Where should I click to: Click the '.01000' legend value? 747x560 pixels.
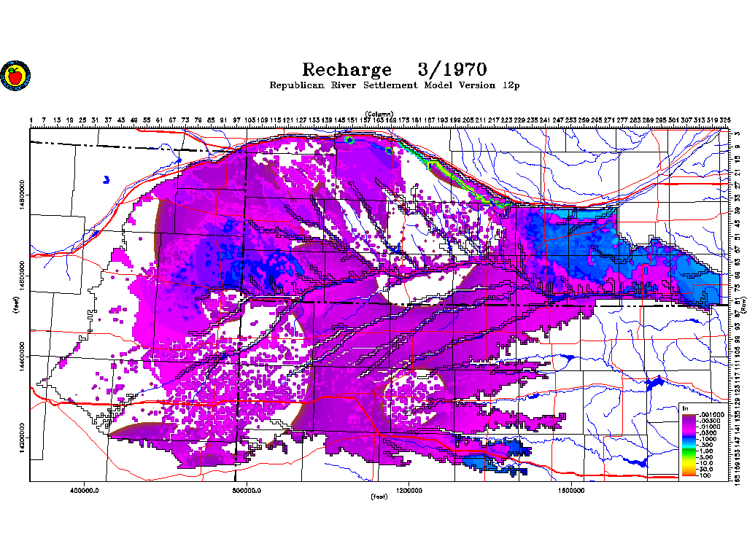(x=710, y=427)
